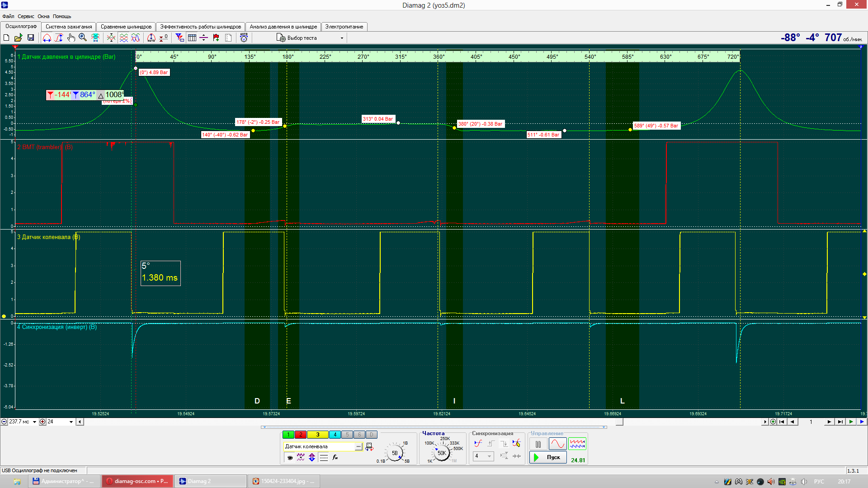The image size is (868, 488).
Task: Switch to the Анализ давления в цилиндре tab
Action: [x=283, y=27]
